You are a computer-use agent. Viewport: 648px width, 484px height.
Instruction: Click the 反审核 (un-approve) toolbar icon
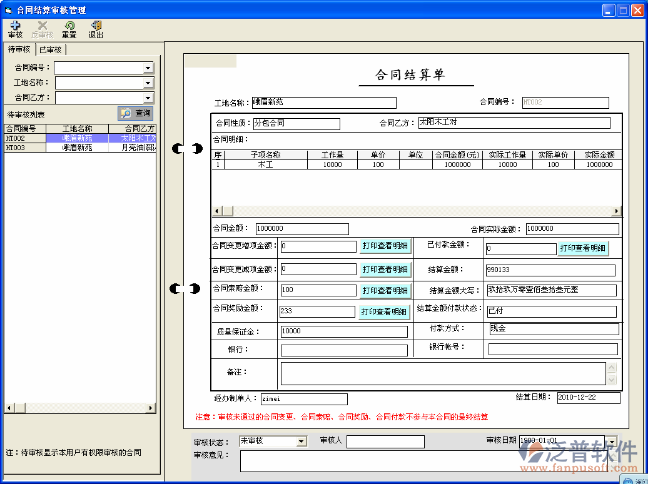pos(42,28)
